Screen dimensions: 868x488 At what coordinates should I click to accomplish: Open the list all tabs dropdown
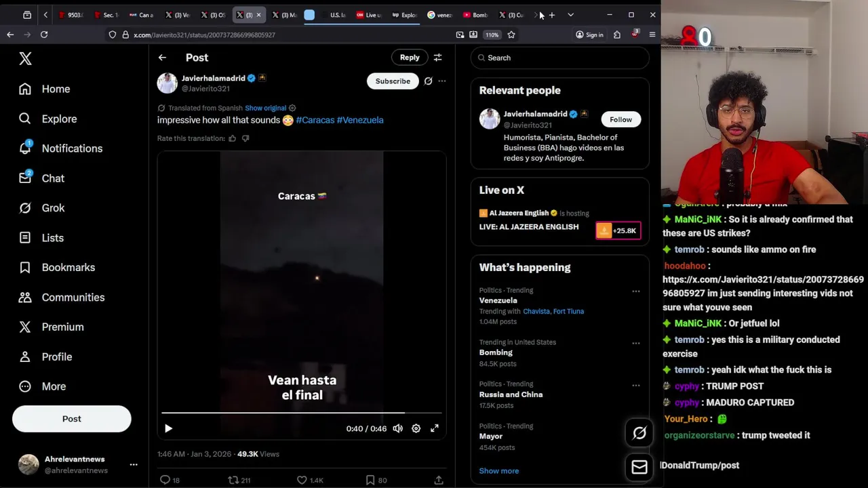tap(570, 15)
